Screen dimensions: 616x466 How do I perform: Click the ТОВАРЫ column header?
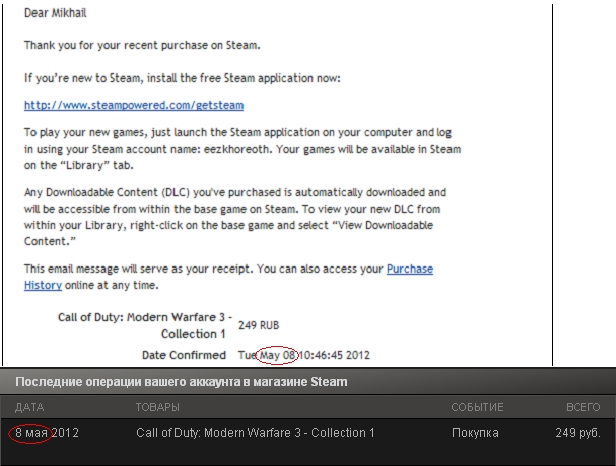157,407
